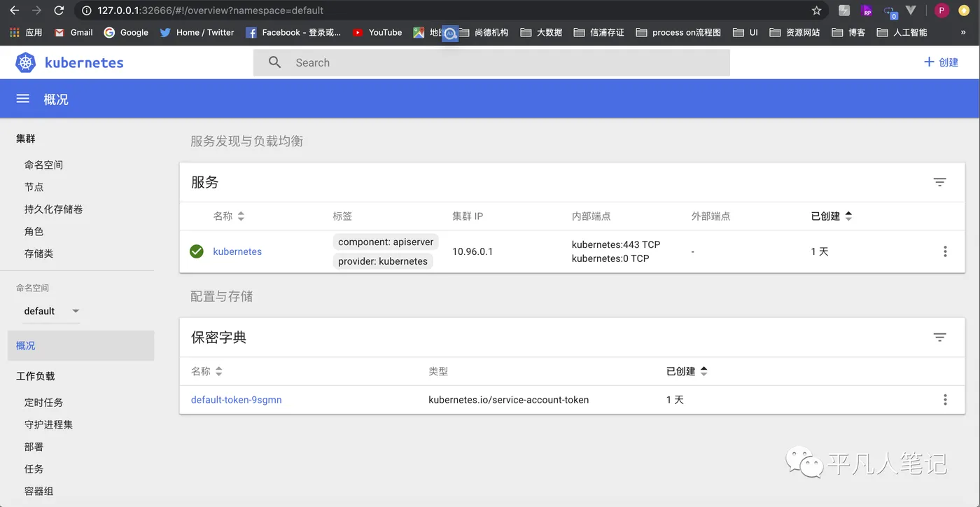Bookmark the page with star icon
The width and height of the screenshot is (980, 507).
coord(816,11)
